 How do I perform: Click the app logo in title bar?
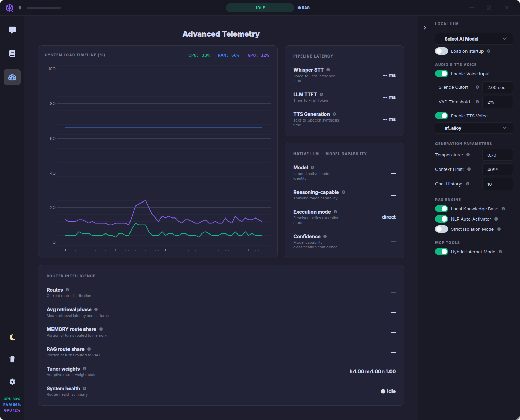10,8
